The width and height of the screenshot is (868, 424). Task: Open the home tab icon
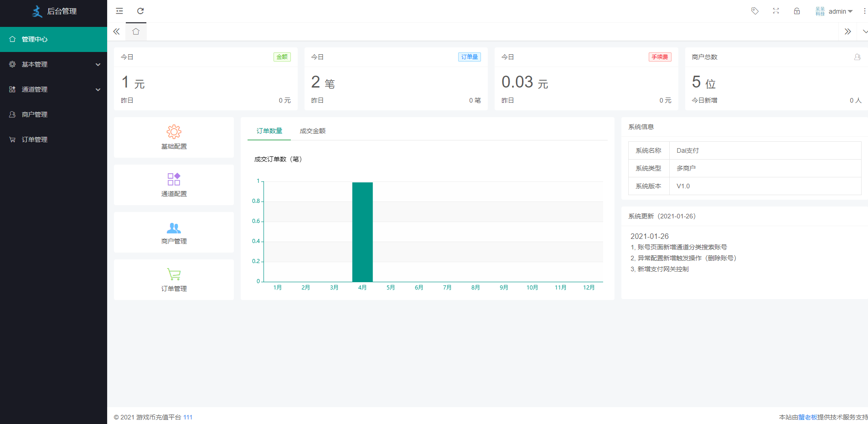point(136,31)
